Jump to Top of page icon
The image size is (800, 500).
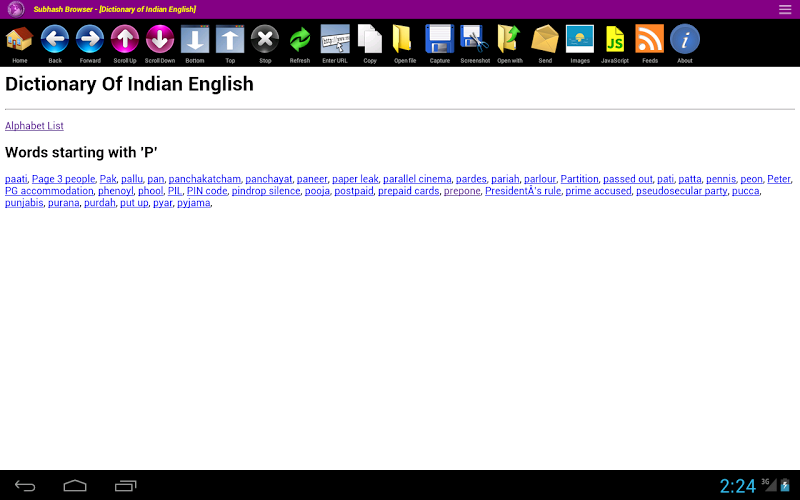[230, 39]
